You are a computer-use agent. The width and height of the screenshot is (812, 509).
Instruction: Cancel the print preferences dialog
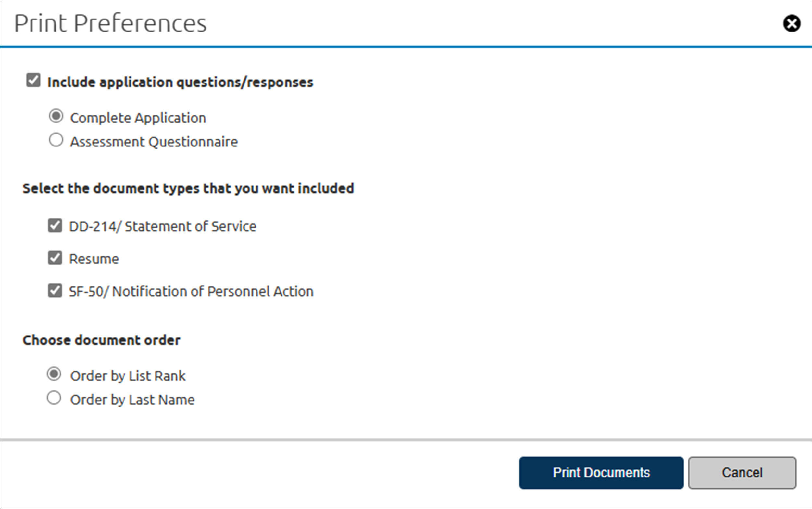click(x=742, y=473)
